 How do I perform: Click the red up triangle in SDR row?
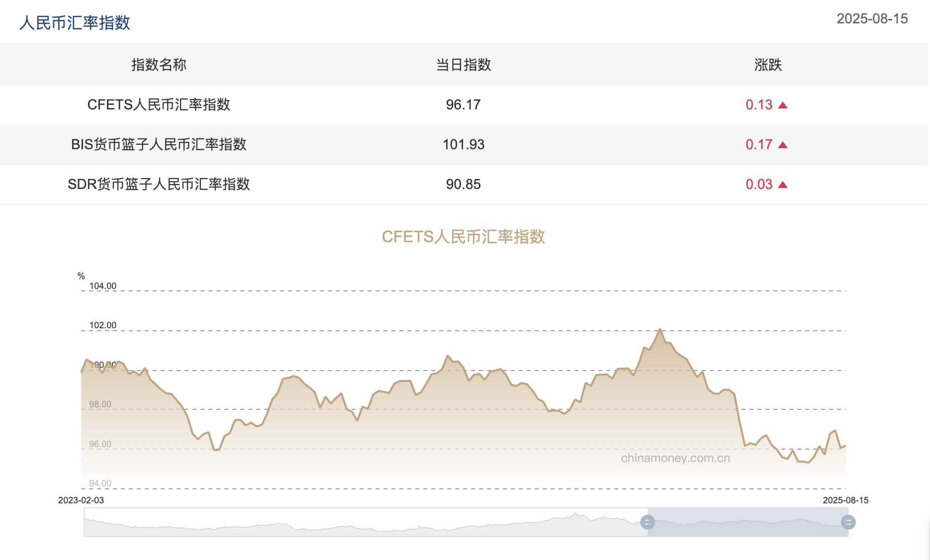pos(783,185)
